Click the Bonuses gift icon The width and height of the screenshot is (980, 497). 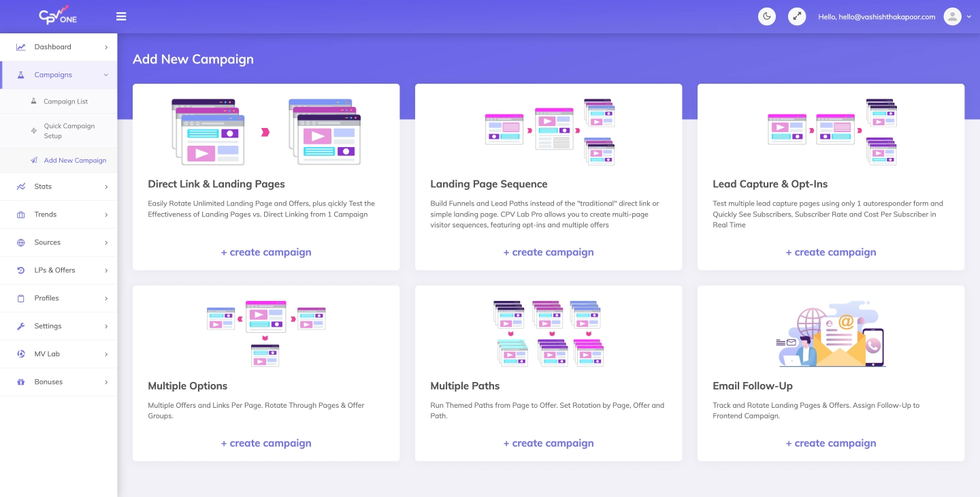pos(21,382)
